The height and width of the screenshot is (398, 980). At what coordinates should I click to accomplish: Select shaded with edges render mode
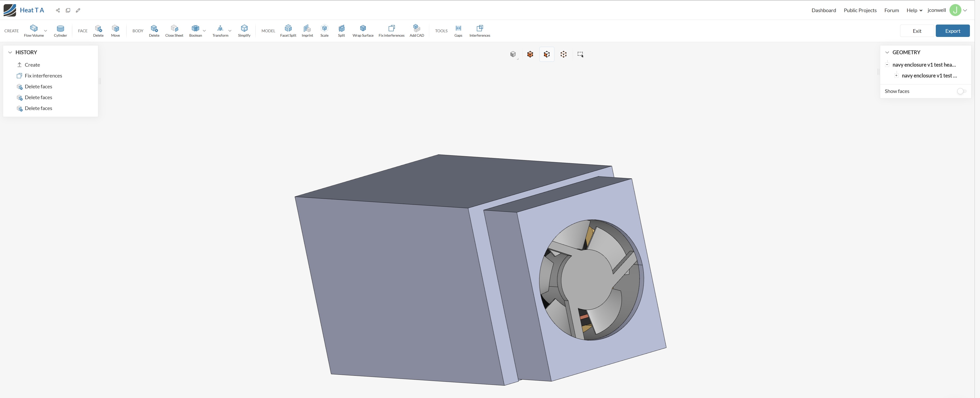547,54
